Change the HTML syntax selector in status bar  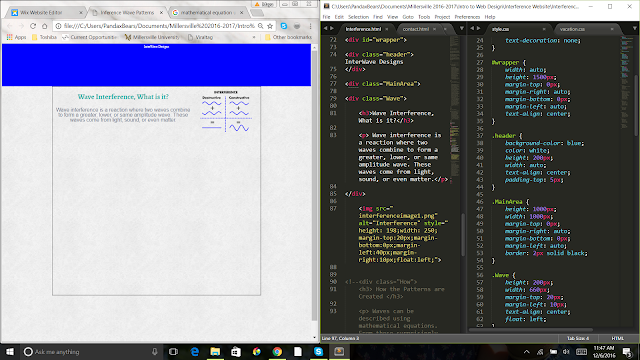618,338
